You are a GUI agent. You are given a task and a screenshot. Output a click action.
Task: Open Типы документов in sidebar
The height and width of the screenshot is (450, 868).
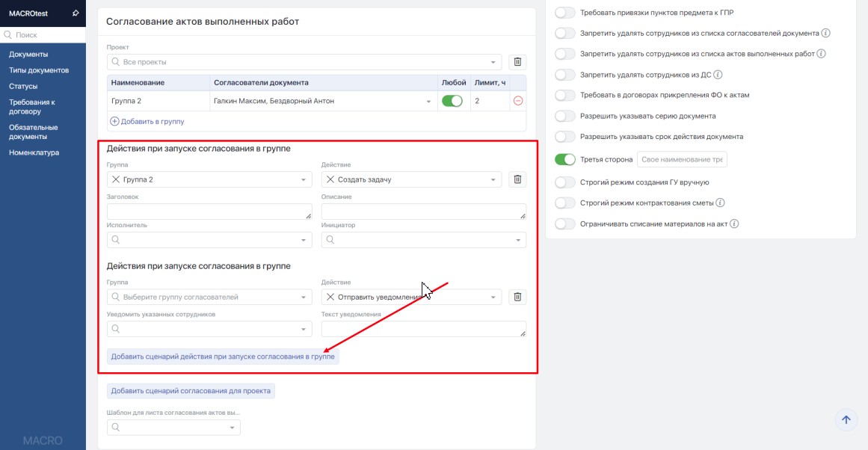39,70
